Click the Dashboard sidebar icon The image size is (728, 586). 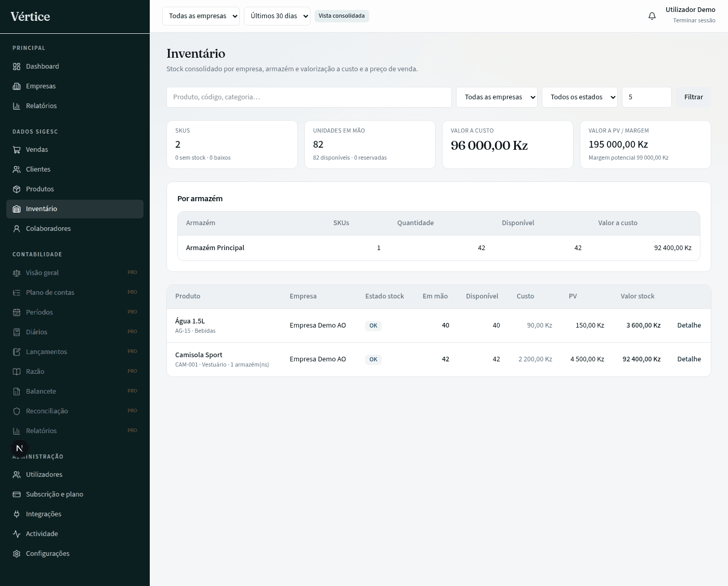17,67
